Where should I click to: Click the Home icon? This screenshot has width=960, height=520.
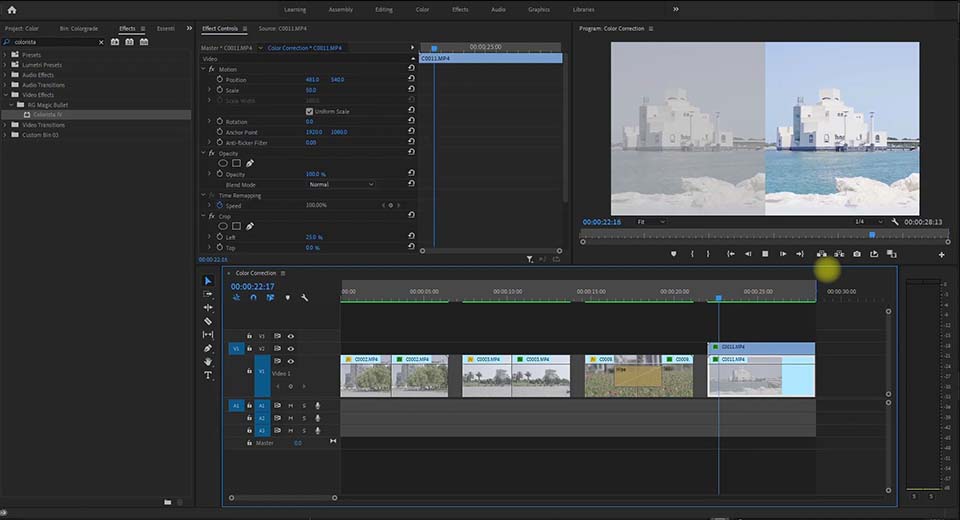click(x=12, y=10)
